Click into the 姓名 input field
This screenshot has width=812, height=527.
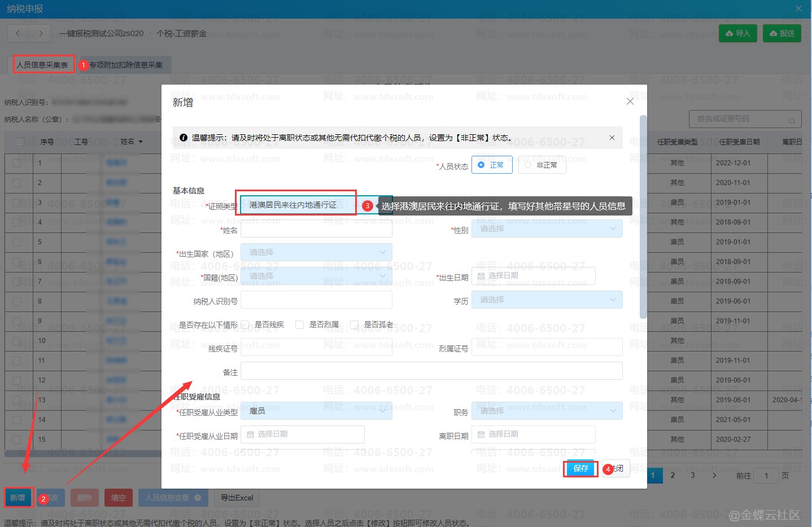[316, 230]
